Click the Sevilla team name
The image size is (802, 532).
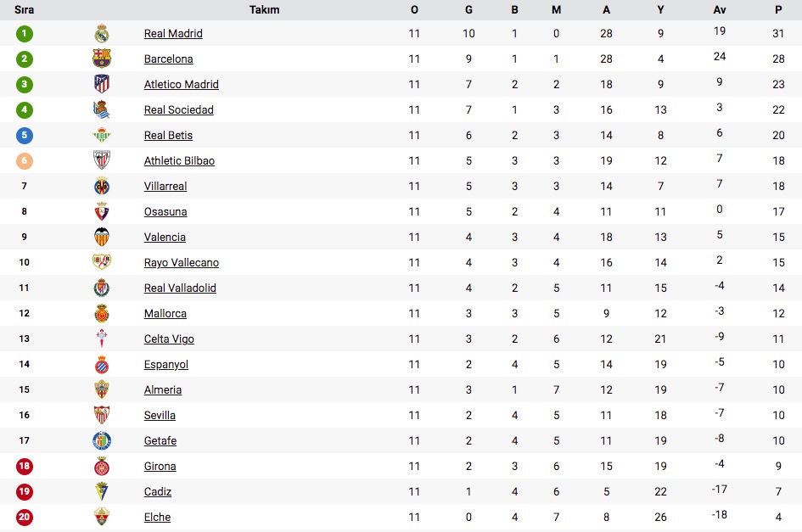[x=160, y=416]
